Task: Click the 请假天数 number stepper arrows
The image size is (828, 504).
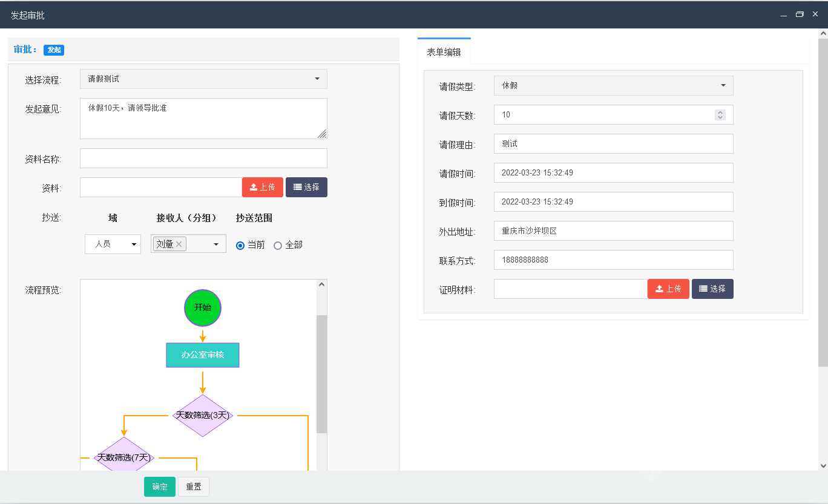Action: click(720, 115)
